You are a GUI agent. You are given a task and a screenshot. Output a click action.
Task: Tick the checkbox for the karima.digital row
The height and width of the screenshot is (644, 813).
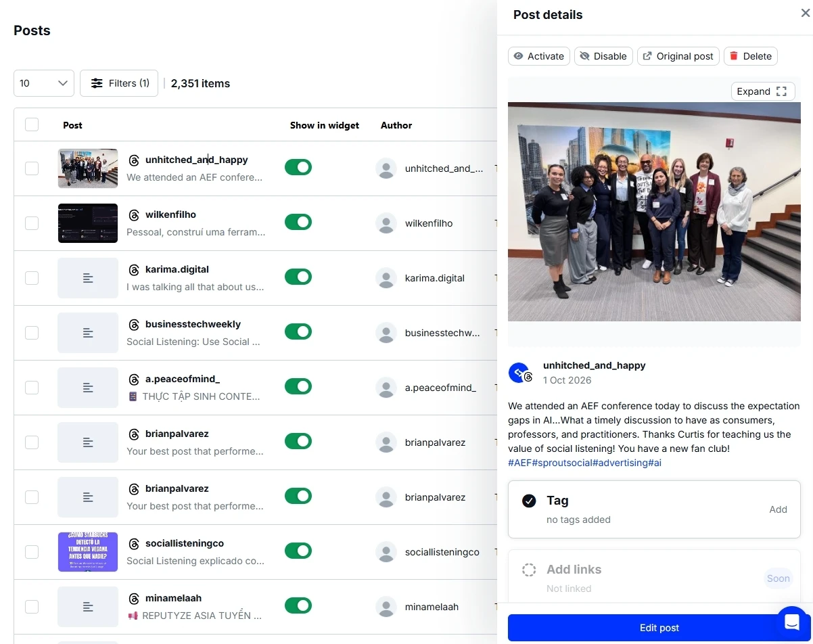pos(32,278)
